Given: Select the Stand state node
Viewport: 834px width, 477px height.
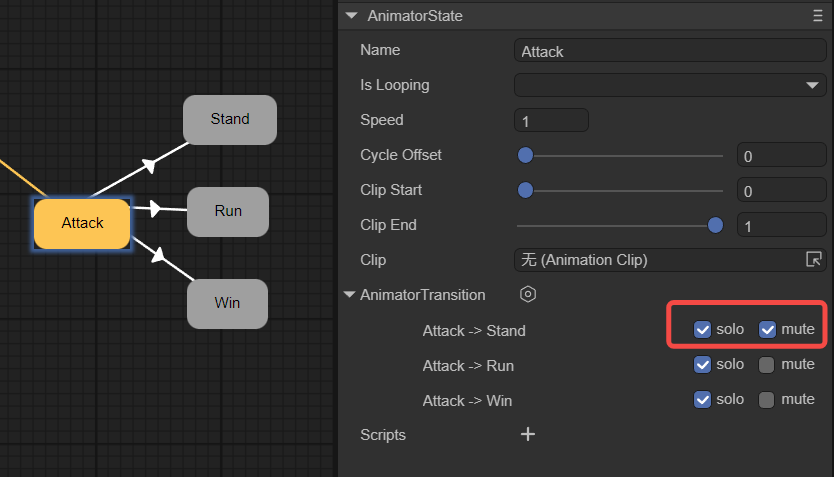Looking at the screenshot, I should pyautogui.click(x=229, y=119).
